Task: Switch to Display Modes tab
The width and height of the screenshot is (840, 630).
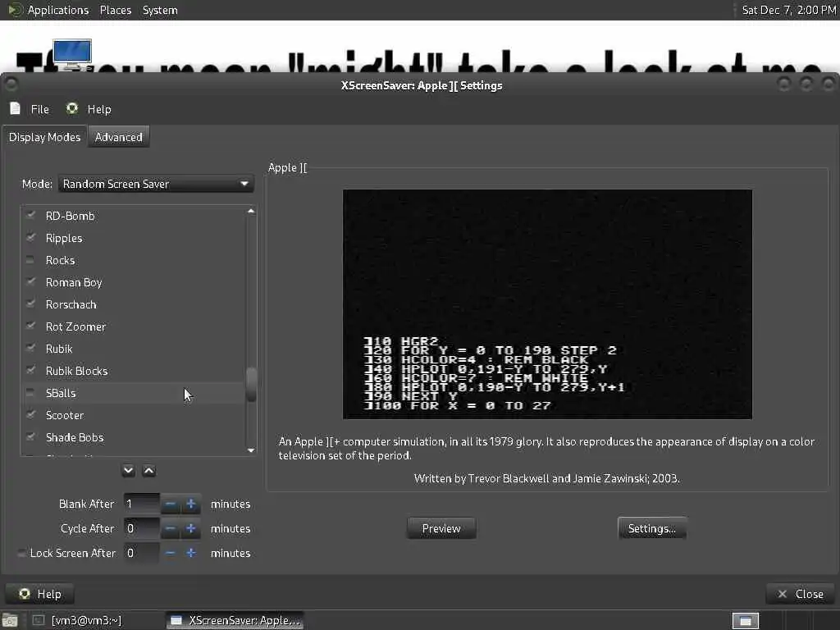Action: [x=44, y=137]
